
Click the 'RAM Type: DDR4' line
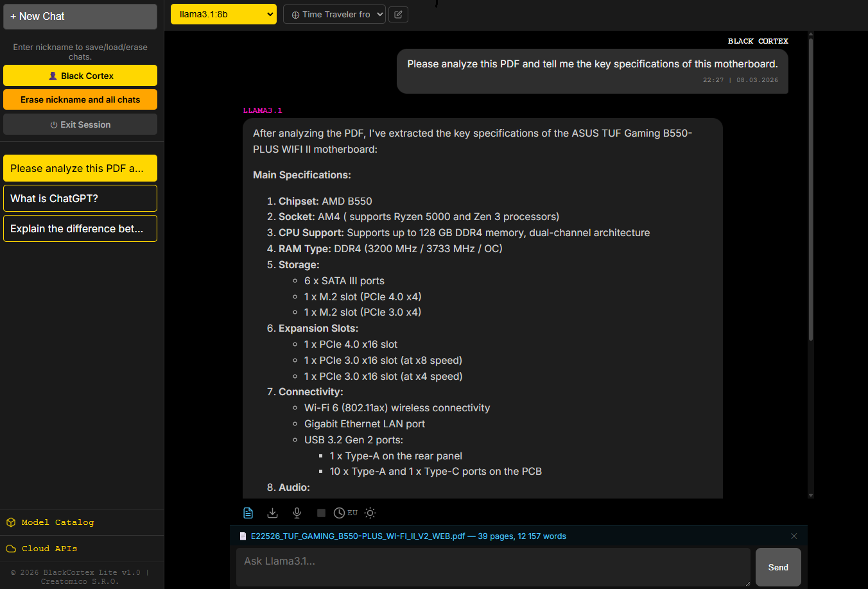pos(390,249)
